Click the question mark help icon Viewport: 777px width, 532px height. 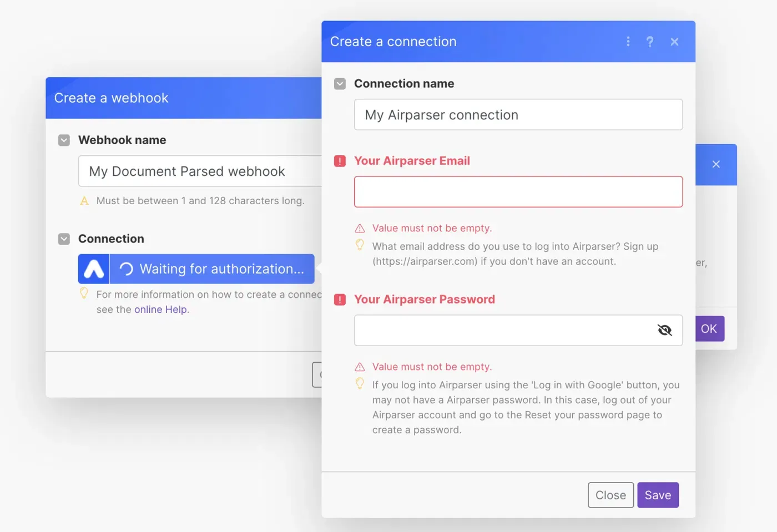[650, 42]
